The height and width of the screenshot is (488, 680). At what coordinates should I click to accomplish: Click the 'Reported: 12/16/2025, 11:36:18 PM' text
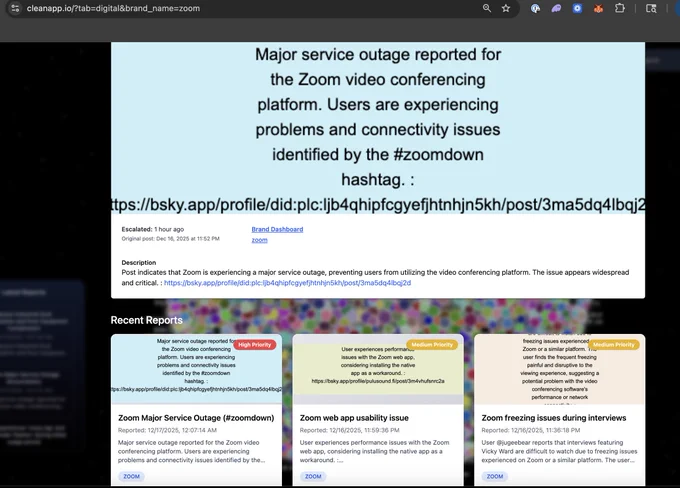tap(531, 430)
